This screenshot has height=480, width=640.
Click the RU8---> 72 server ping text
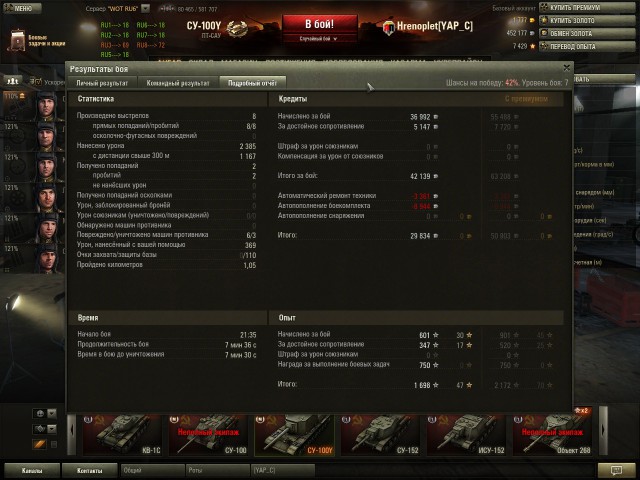click(x=151, y=45)
